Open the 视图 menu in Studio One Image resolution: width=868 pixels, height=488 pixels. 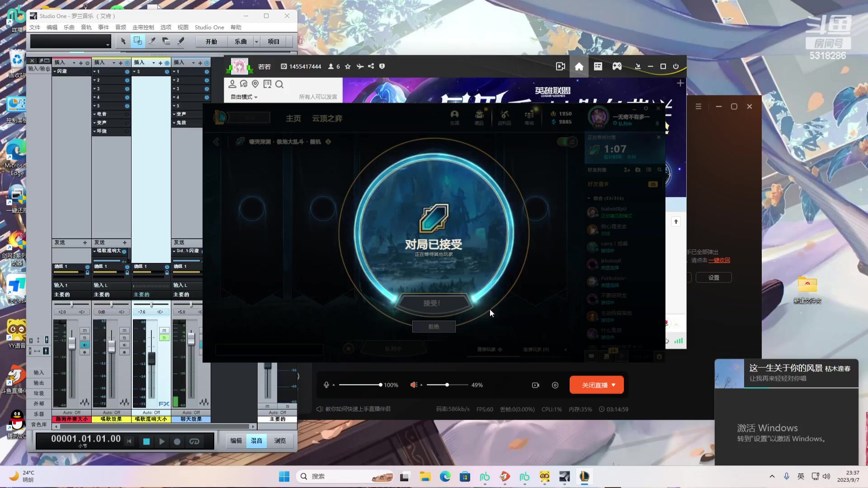coord(183,28)
